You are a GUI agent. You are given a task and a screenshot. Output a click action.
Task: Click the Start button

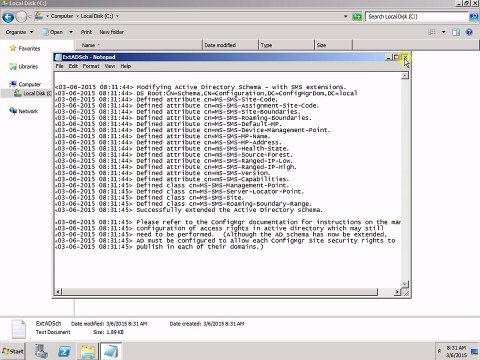click(13, 351)
